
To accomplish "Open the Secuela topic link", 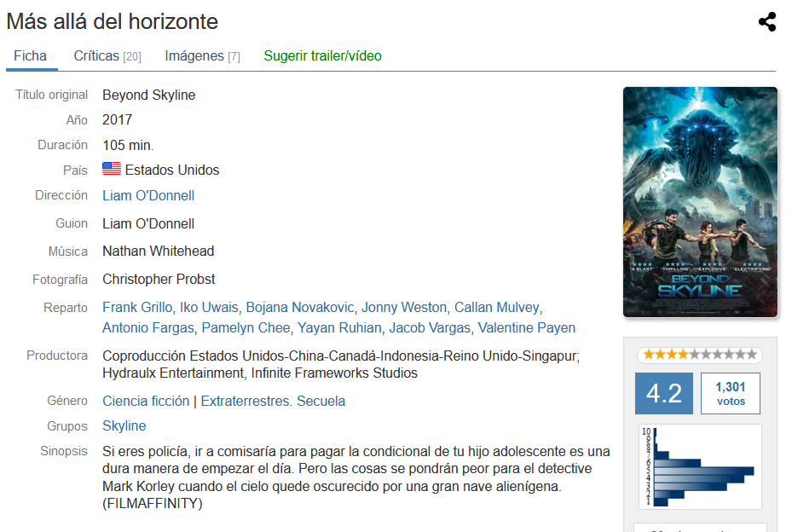I will tap(321, 402).
